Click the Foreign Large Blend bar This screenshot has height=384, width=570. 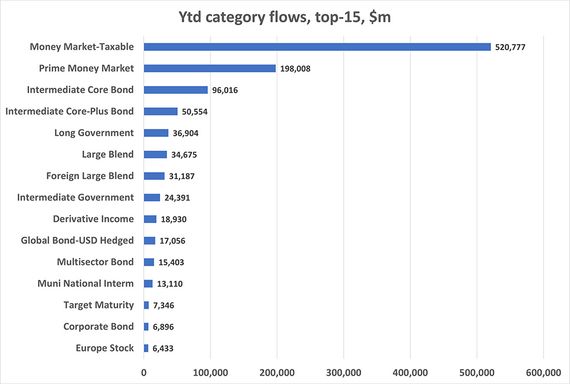[x=154, y=176]
